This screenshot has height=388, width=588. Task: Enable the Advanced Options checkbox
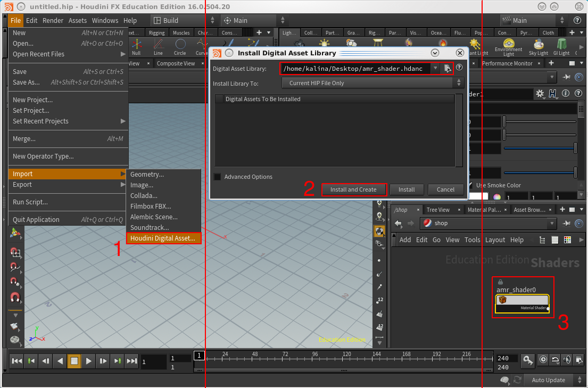(x=217, y=177)
